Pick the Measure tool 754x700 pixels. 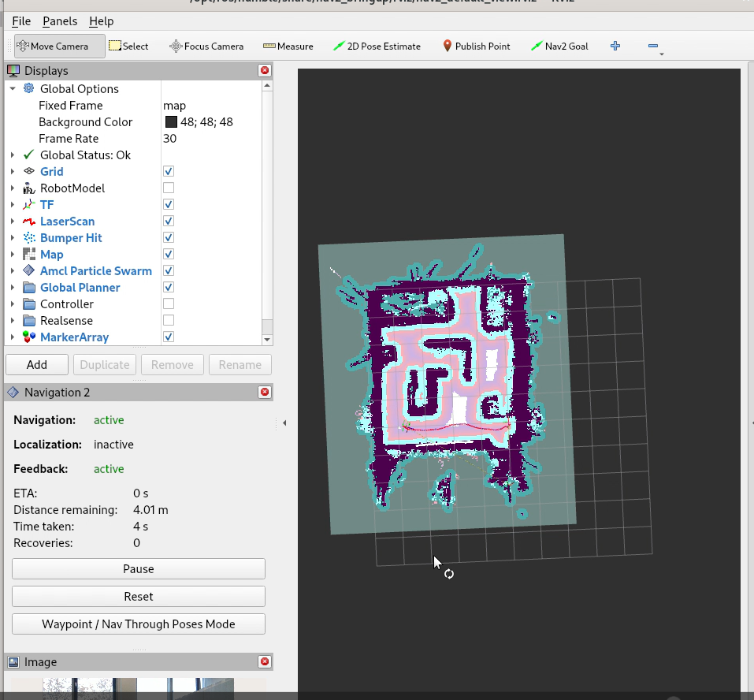pyautogui.click(x=288, y=47)
